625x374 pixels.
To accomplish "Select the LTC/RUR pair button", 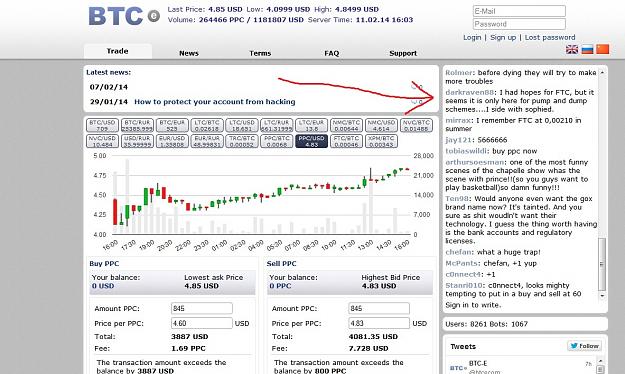I will point(277,125).
